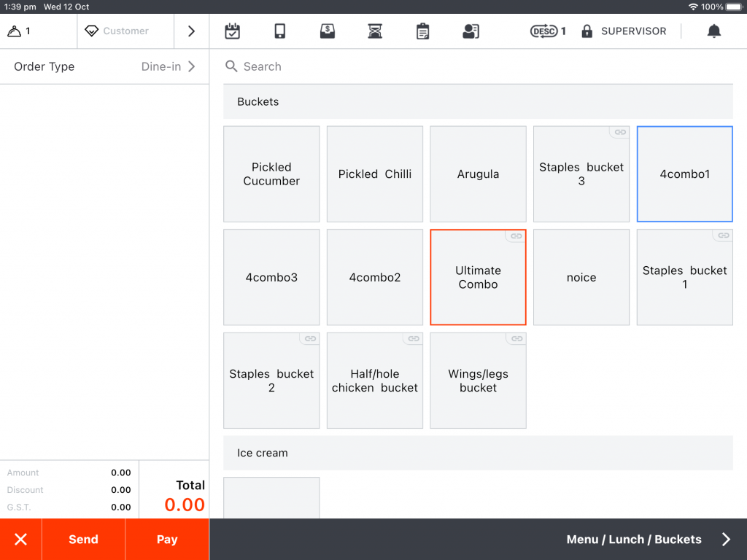Select the Ultimate Combo item

[478, 277]
